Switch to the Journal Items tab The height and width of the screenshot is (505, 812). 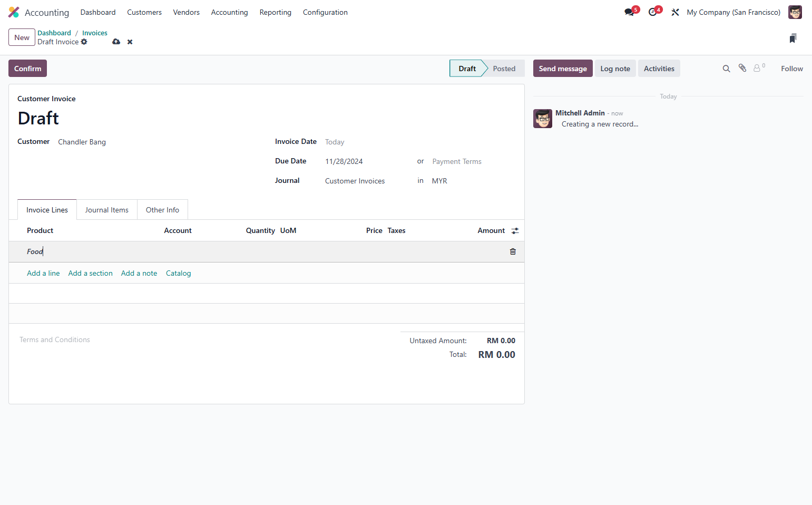(x=107, y=210)
